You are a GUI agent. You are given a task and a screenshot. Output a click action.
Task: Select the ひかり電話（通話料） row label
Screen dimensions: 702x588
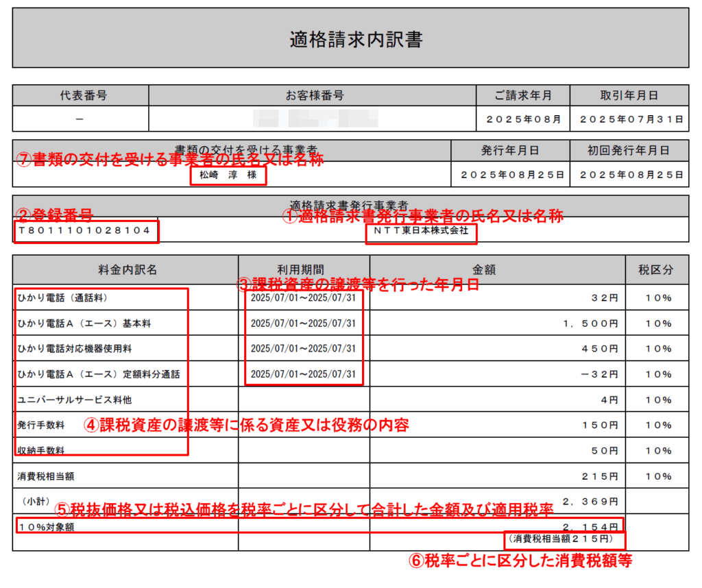click(x=63, y=298)
